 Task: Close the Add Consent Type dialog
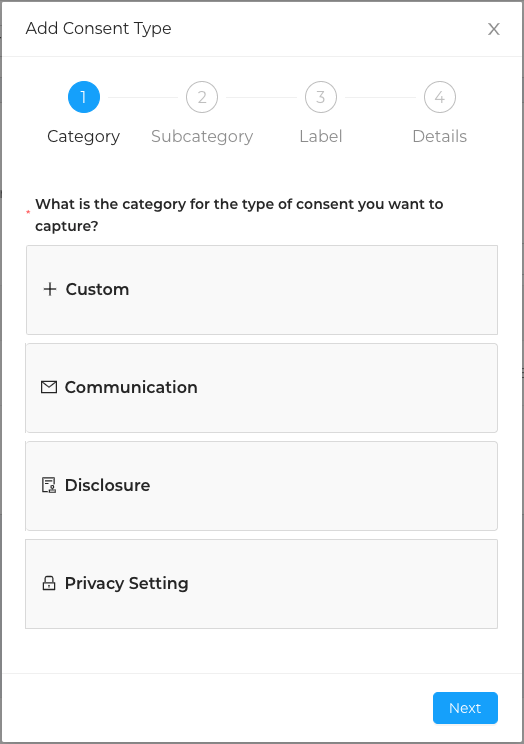pos(494,29)
